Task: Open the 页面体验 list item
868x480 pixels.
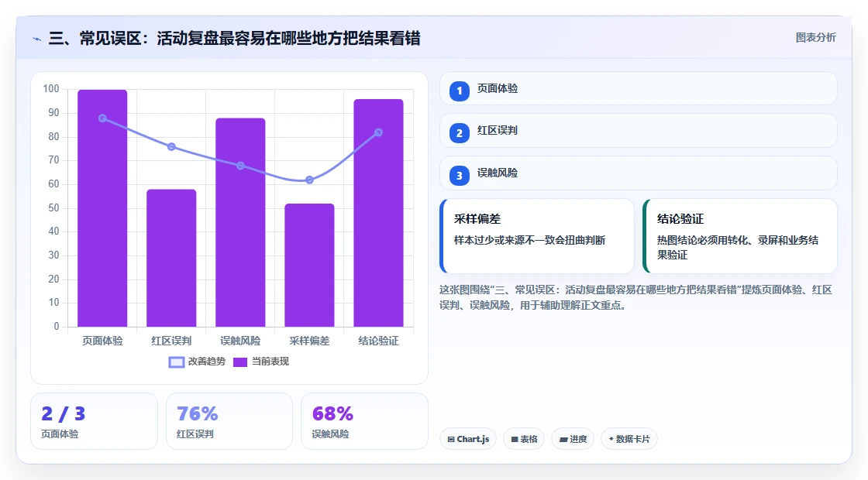Action: tap(639, 88)
